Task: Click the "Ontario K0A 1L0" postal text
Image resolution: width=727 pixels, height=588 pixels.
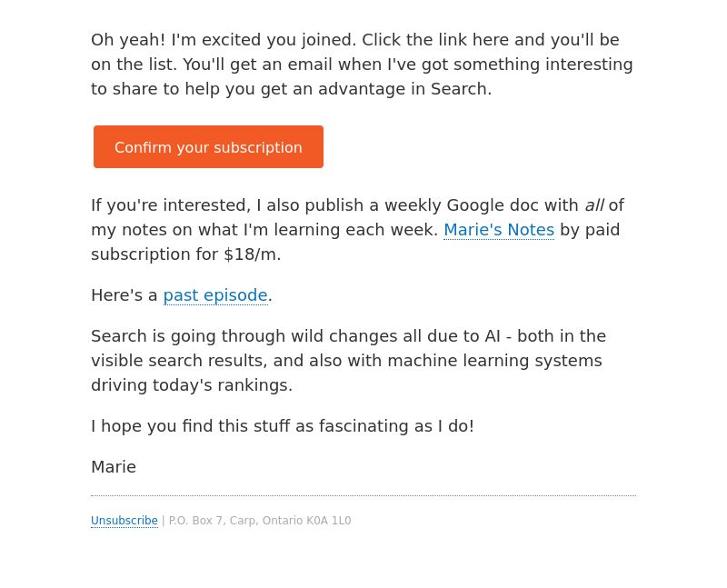Action: (x=306, y=521)
